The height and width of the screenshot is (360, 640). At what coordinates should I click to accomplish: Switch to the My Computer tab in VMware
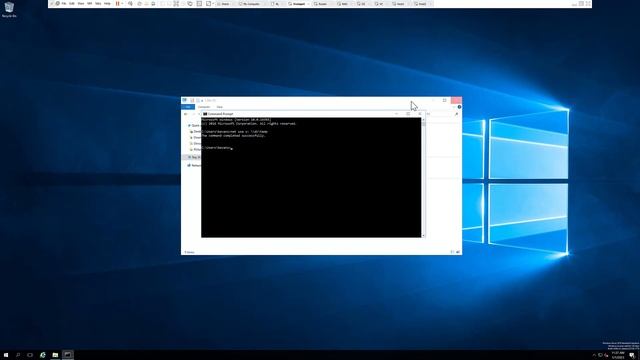click(x=251, y=4)
